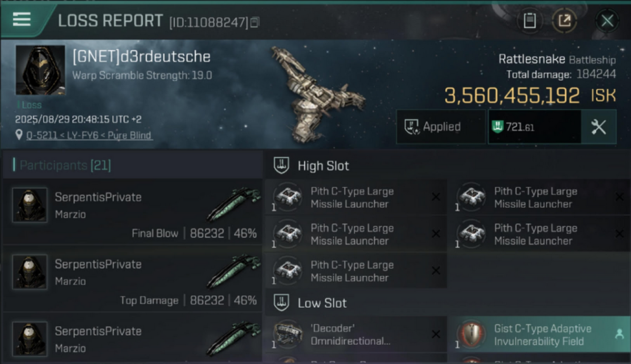
Task: Click the first Pith C-Type Large Missile Launcher
Action: (x=356, y=198)
